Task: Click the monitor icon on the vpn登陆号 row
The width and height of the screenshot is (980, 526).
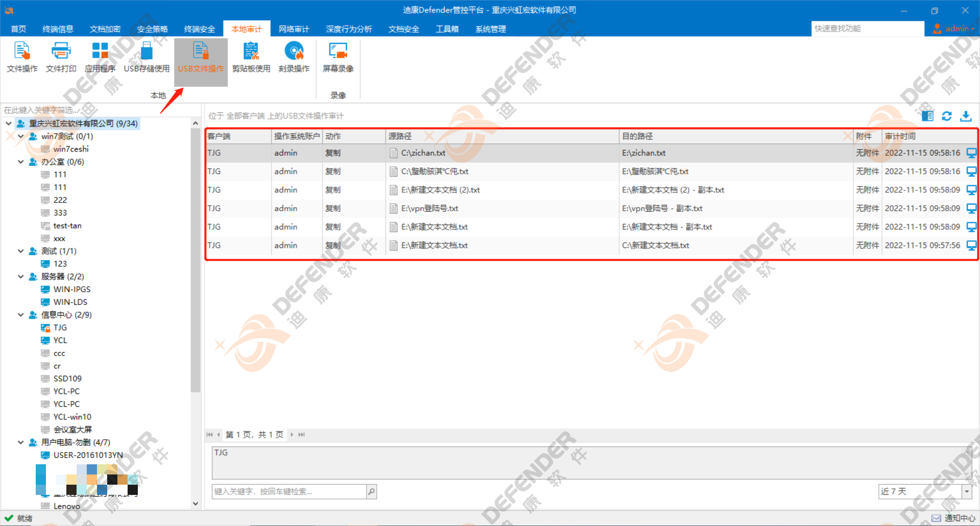Action: [x=971, y=209]
